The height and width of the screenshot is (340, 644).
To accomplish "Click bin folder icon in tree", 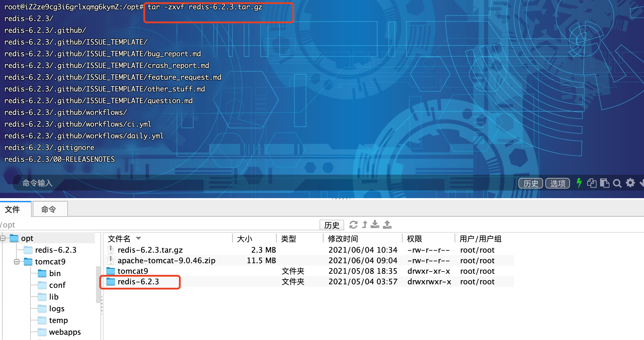I will click(x=42, y=273).
